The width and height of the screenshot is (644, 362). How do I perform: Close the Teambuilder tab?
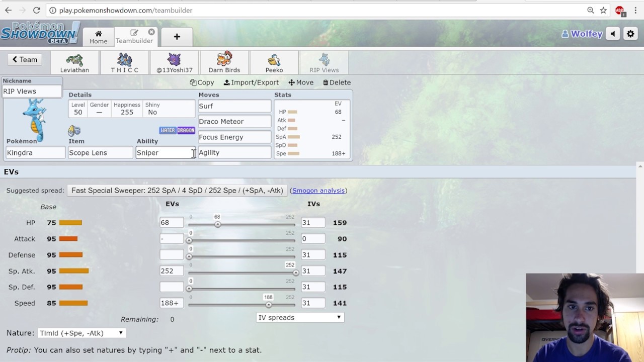pos(151,32)
